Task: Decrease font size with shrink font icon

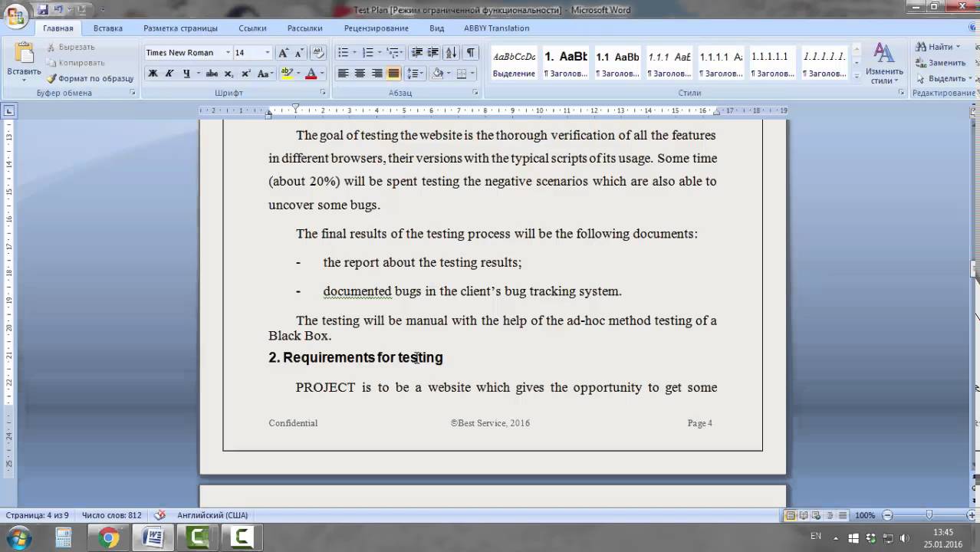Action: pos(299,53)
